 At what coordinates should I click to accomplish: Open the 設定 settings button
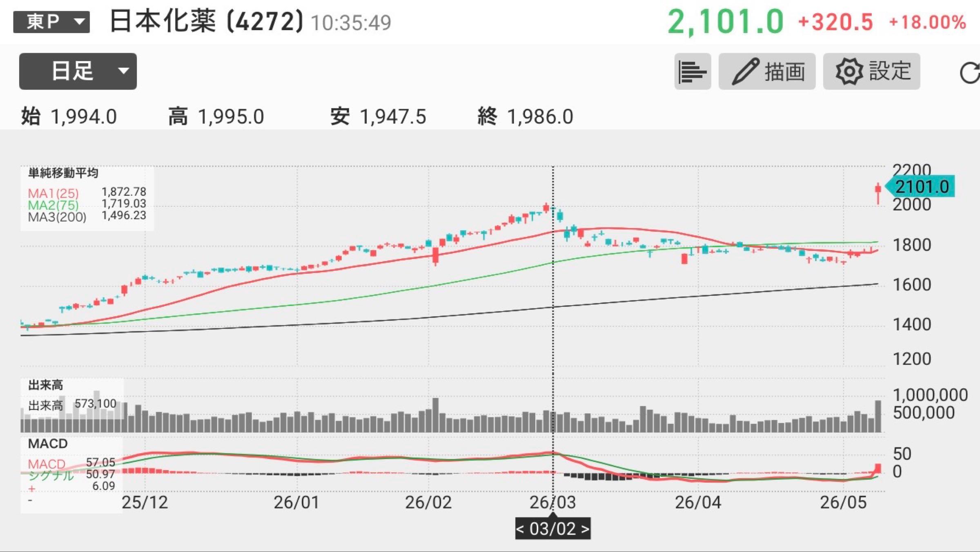tap(871, 71)
